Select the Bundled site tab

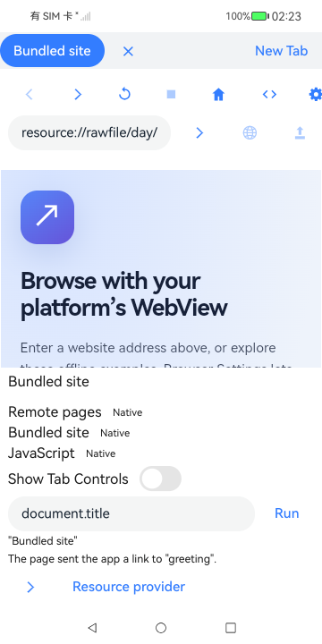click(52, 50)
